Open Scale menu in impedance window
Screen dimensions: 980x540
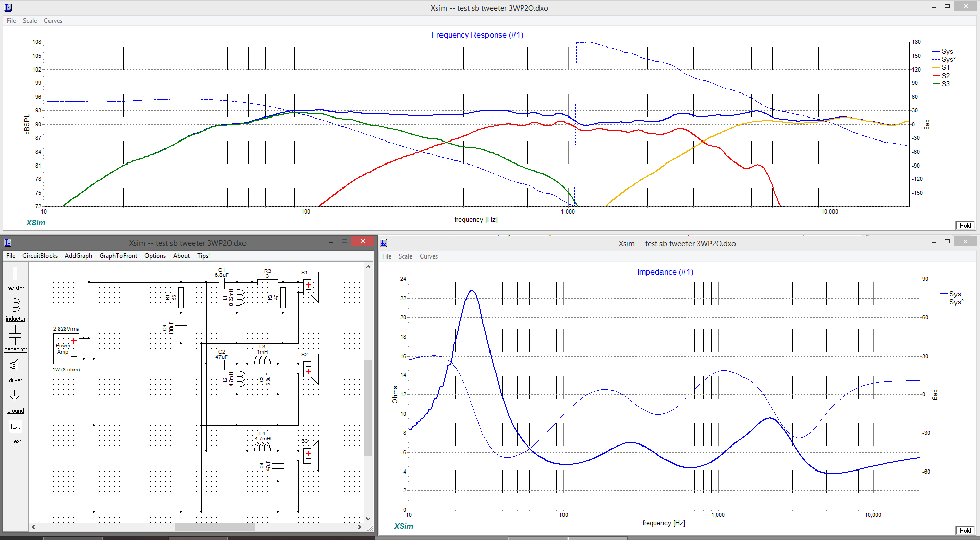405,256
